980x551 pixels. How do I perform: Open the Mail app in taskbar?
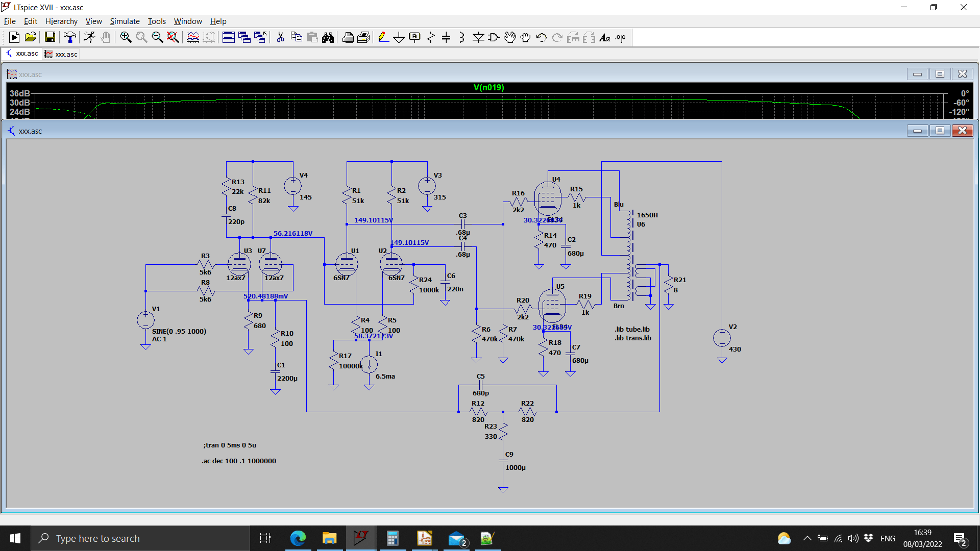(456, 538)
